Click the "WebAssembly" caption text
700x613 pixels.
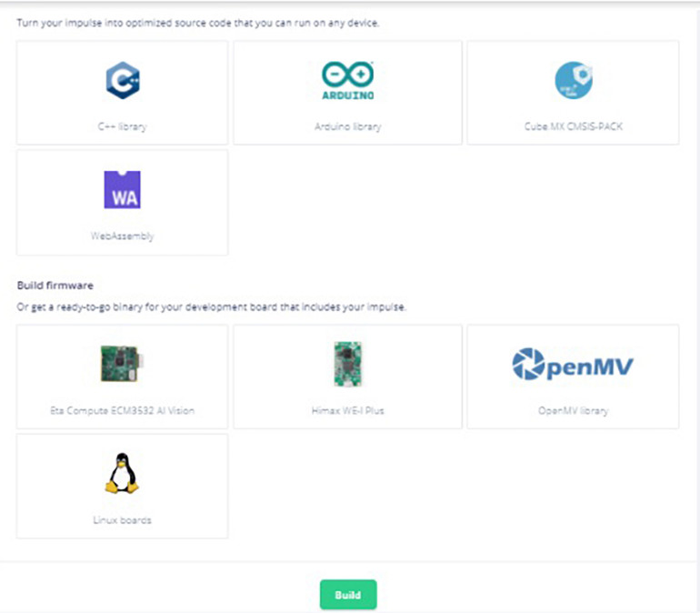[x=122, y=236]
